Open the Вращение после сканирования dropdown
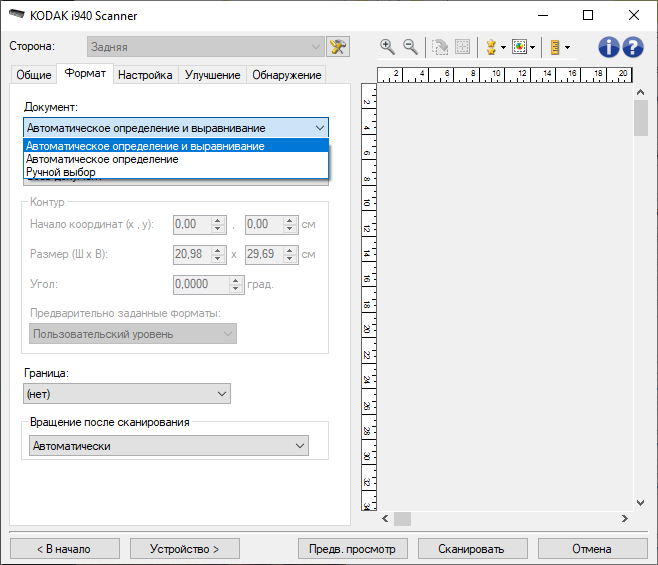This screenshot has height=565, width=658. click(169, 446)
